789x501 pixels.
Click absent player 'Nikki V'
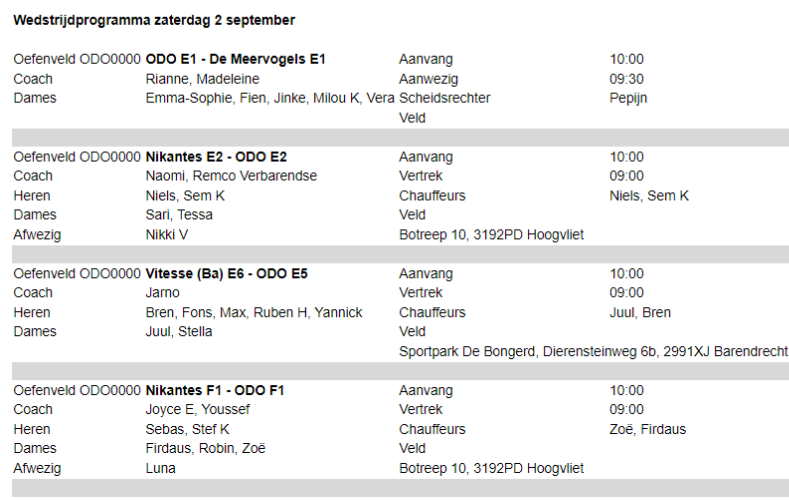tap(167, 235)
